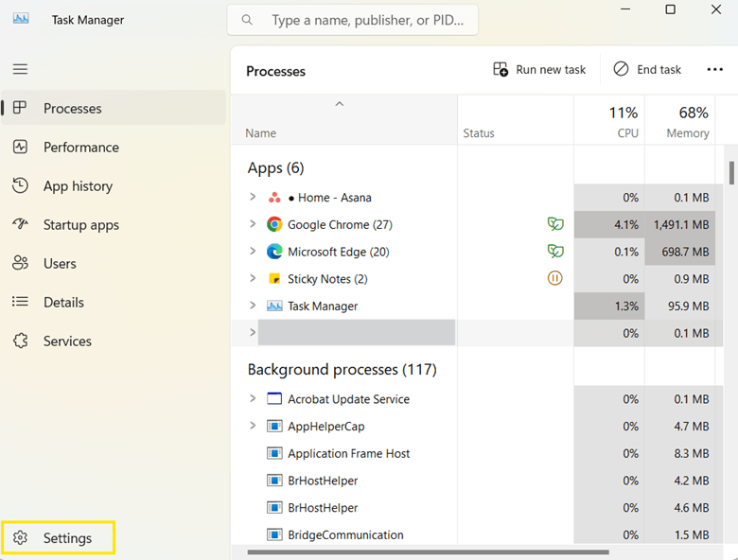Click the Task Manager app icon in title bar

pyautogui.click(x=21, y=19)
